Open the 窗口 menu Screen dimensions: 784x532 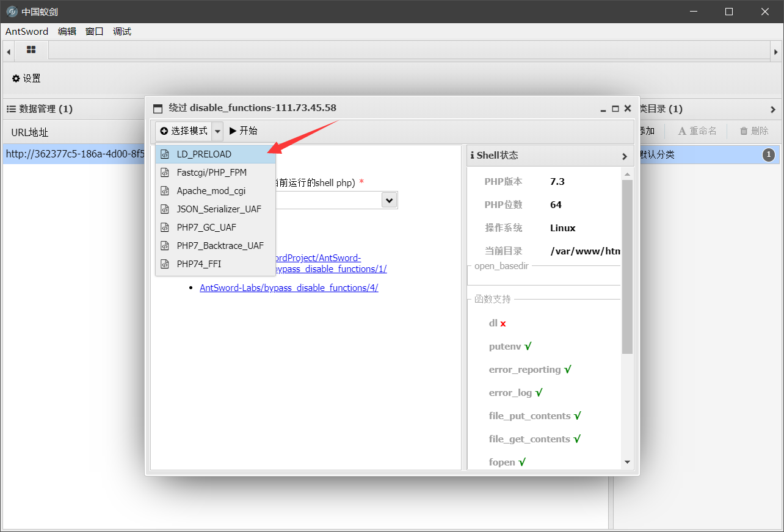pyautogui.click(x=95, y=32)
